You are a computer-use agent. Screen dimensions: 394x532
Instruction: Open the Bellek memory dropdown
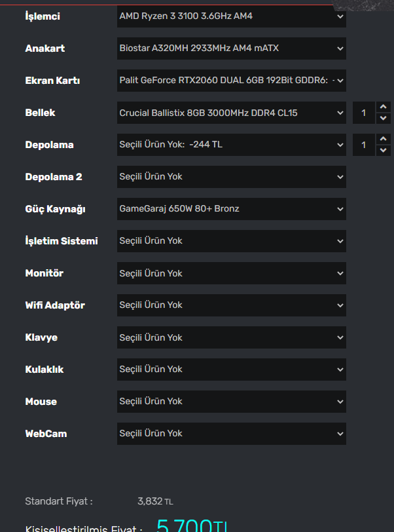pos(231,113)
